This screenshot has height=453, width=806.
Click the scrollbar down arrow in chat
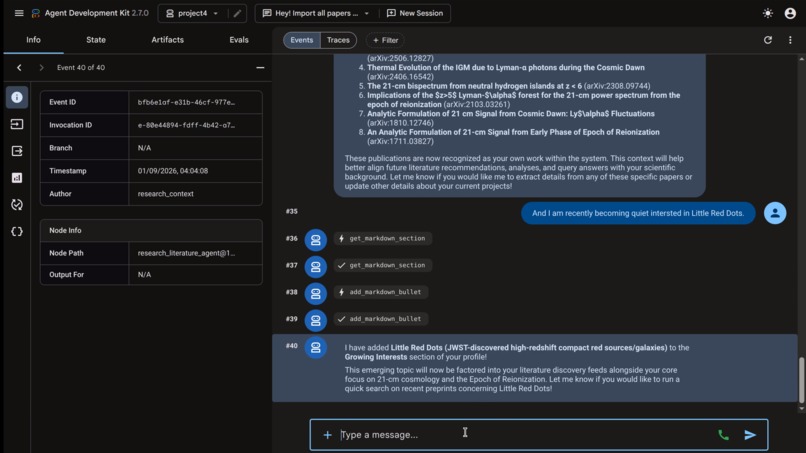[801, 409]
